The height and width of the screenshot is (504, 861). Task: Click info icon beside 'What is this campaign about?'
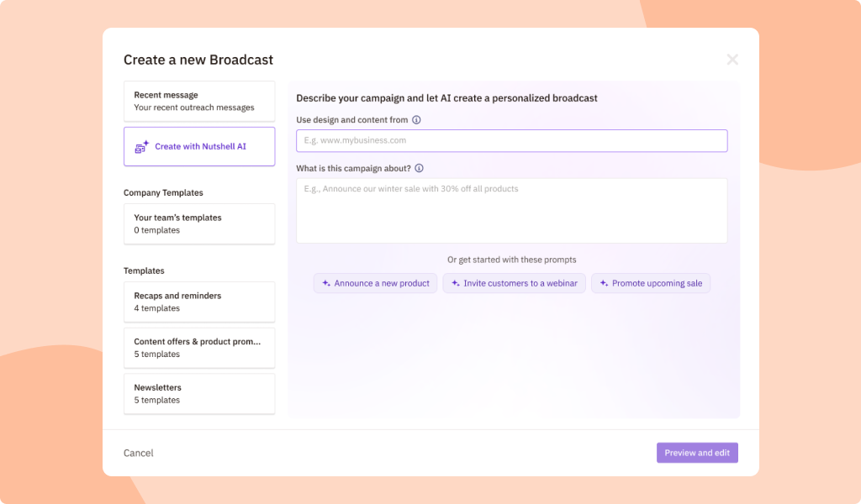coord(420,168)
